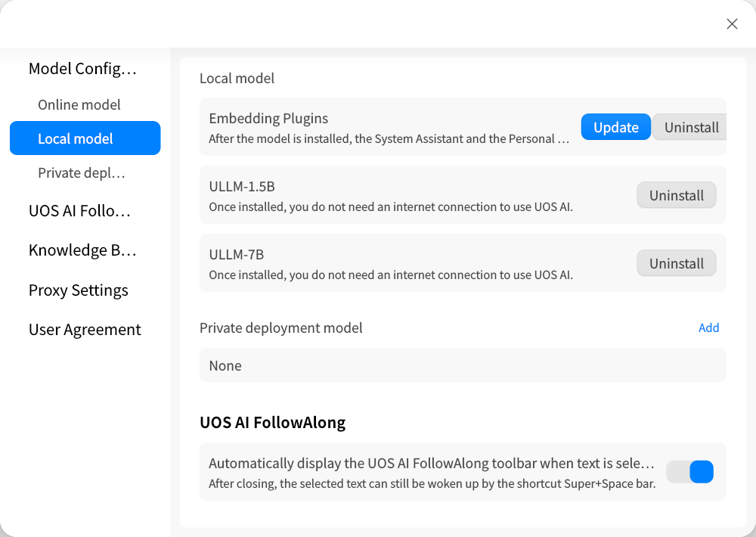Open Knowledge Base sidebar item
The height and width of the screenshot is (537, 756).
82,250
